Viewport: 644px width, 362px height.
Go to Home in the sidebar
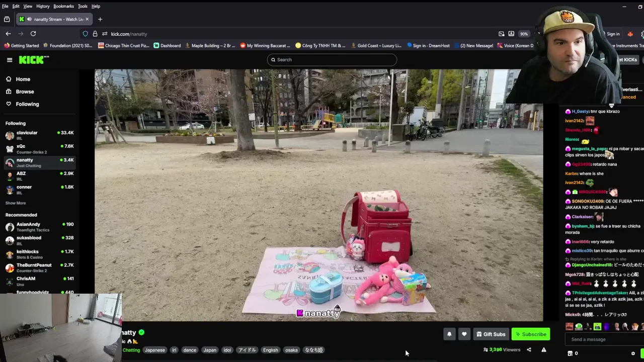pos(23,79)
